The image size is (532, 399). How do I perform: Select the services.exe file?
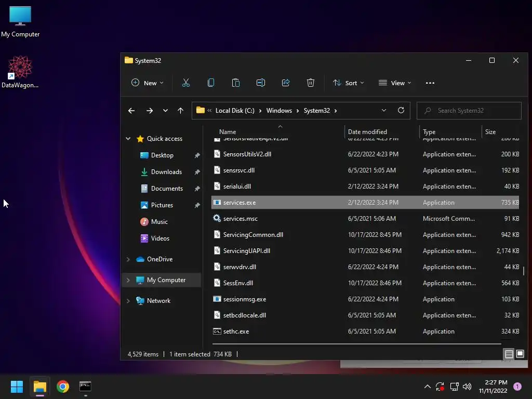[x=365, y=203]
